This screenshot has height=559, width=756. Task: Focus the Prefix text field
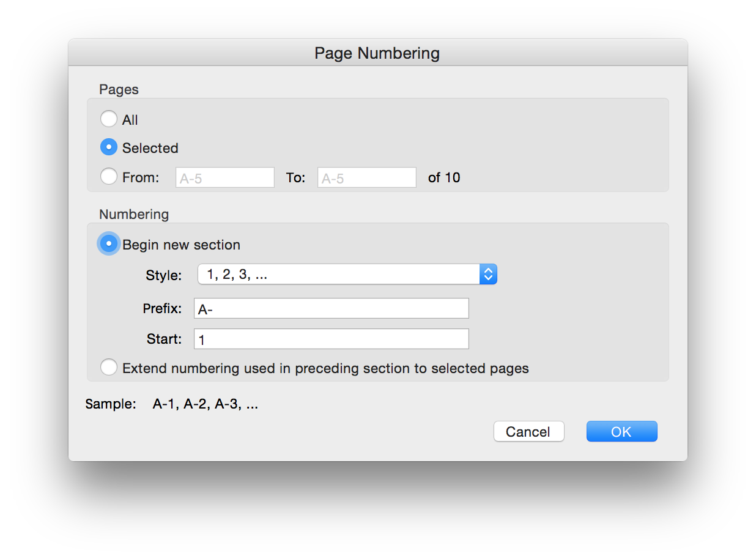point(331,309)
